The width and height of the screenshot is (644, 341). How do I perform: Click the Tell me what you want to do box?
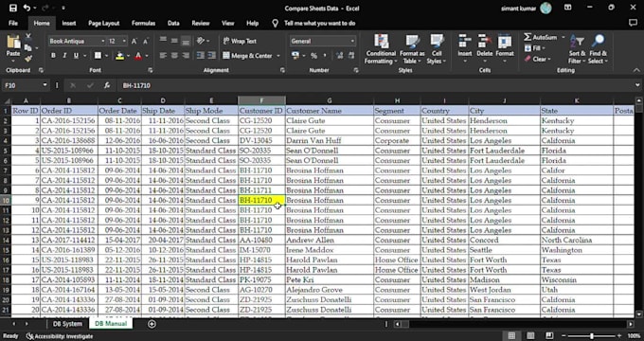(320, 24)
